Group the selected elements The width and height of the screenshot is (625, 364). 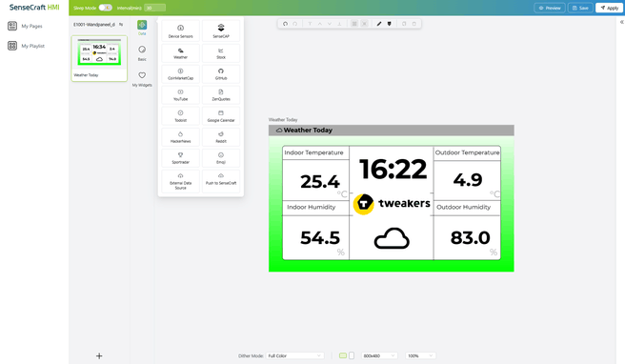354,24
